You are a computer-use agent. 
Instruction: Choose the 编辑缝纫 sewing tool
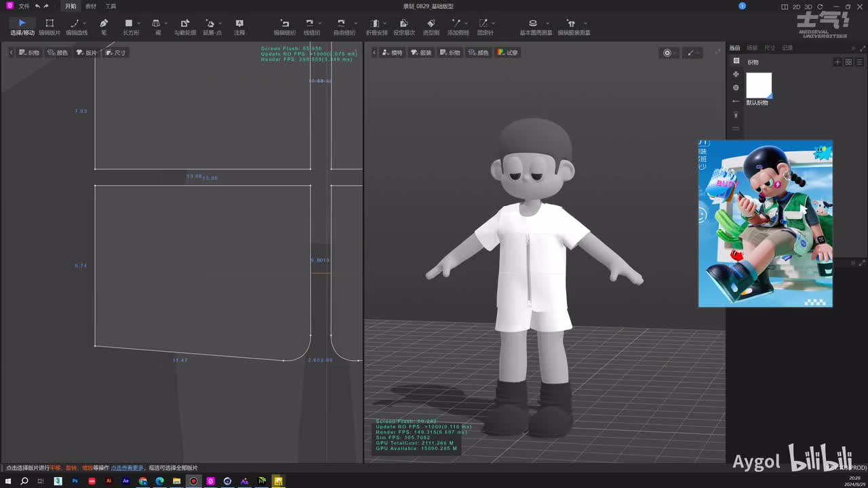[x=284, y=27]
